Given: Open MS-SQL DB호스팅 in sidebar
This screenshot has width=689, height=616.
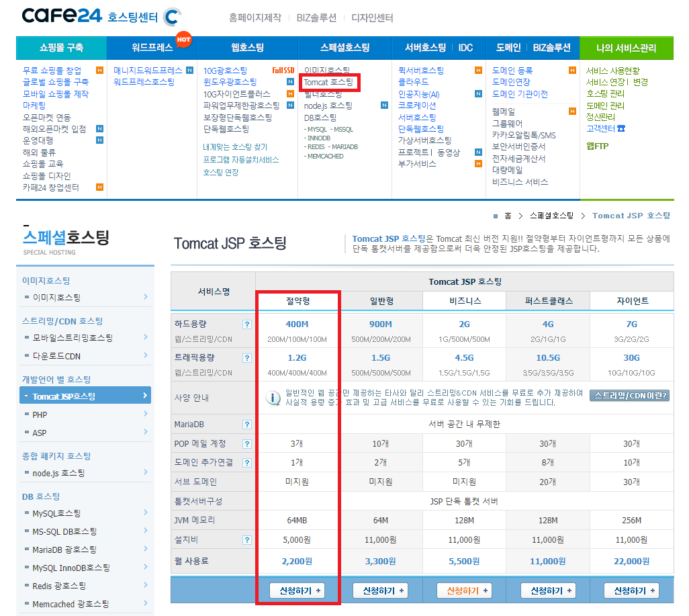Looking at the screenshot, I should (64, 531).
